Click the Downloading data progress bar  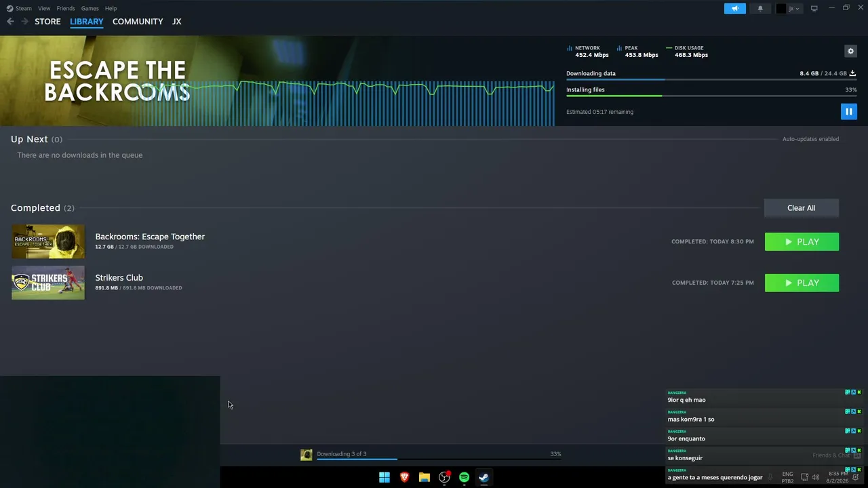coord(711,80)
